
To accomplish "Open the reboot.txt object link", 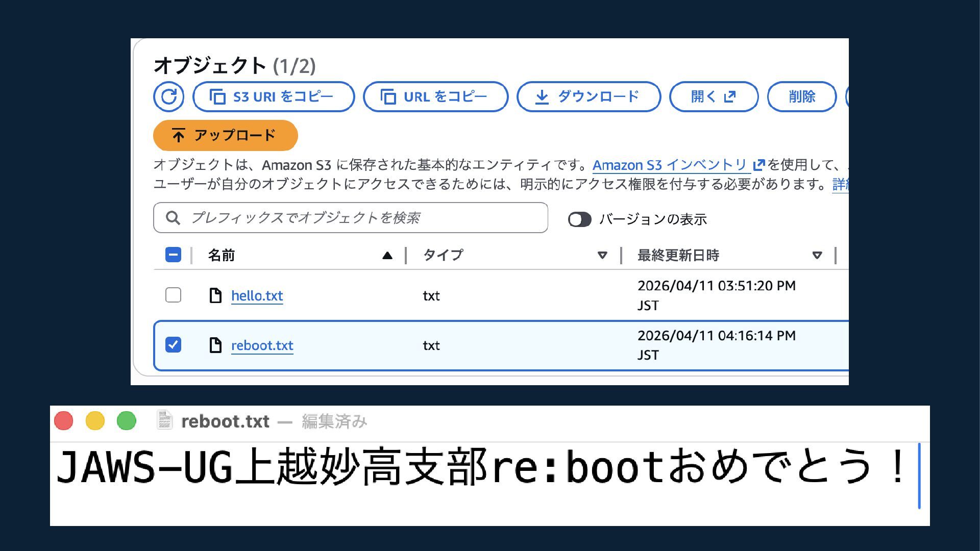I will (x=262, y=345).
